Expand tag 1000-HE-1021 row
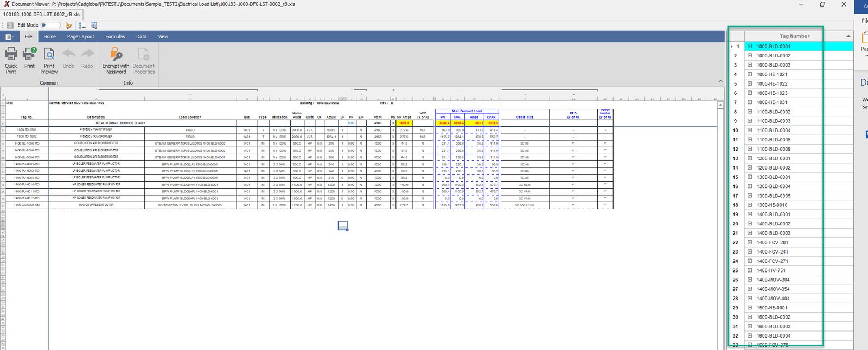The width and height of the screenshot is (868, 350). click(750, 75)
